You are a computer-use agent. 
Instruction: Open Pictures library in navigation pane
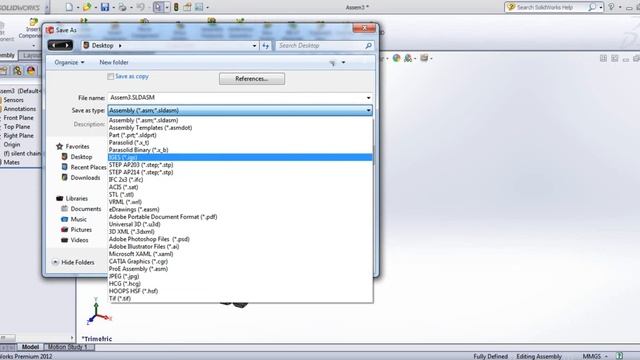coord(76,230)
